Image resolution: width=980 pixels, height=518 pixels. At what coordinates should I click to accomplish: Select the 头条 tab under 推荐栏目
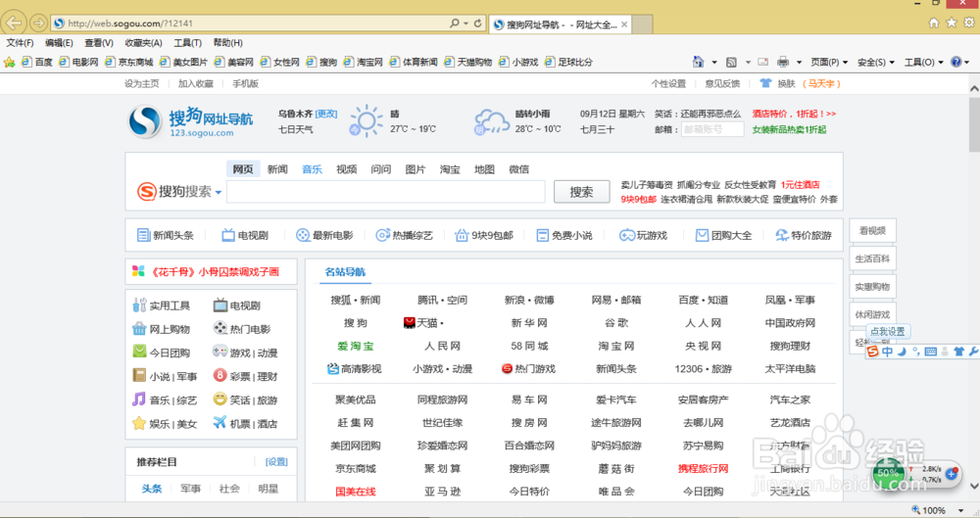pyautogui.click(x=151, y=489)
